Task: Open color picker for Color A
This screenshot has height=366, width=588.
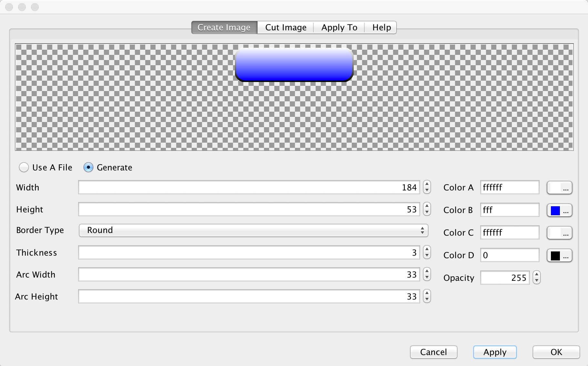Action: tap(559, 187)
